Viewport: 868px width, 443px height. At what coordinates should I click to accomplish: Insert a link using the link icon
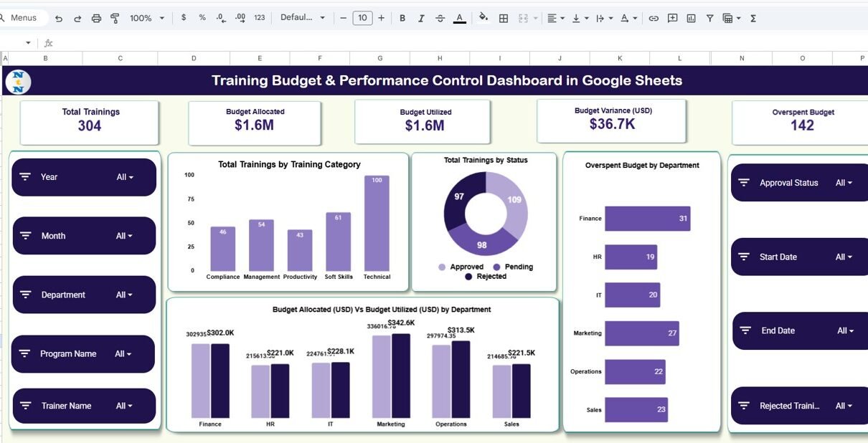tap(654, 18)
